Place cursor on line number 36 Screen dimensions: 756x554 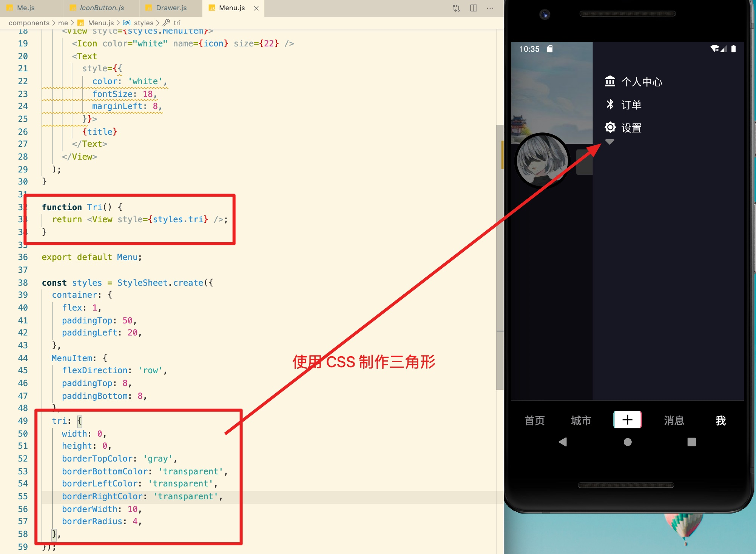coord(23,257)
